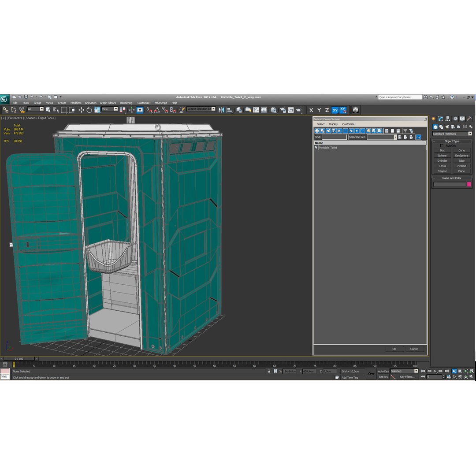Click the Cylinder primitive button
The image size is (476, 476).
point(442,161)
